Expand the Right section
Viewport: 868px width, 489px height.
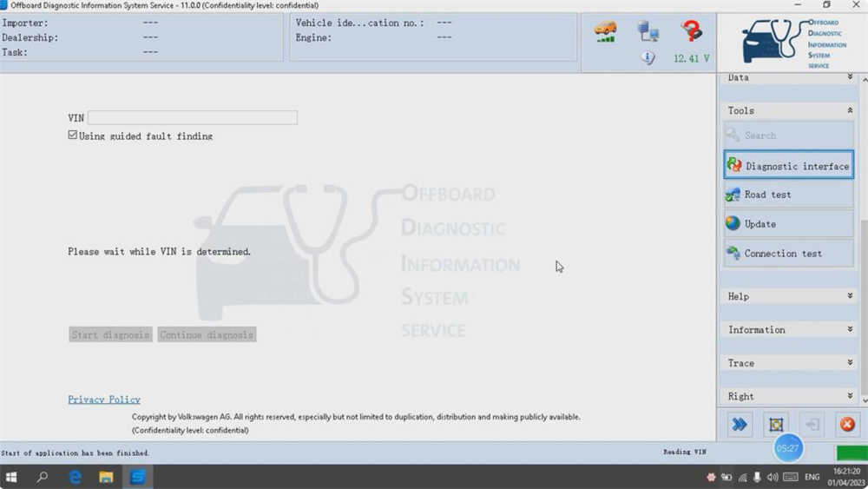[788, 396]
